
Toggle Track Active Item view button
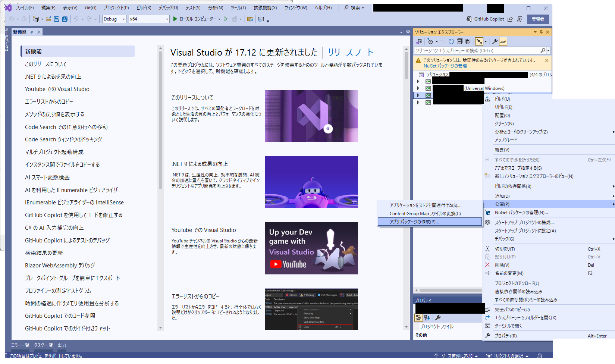(479, 41)
